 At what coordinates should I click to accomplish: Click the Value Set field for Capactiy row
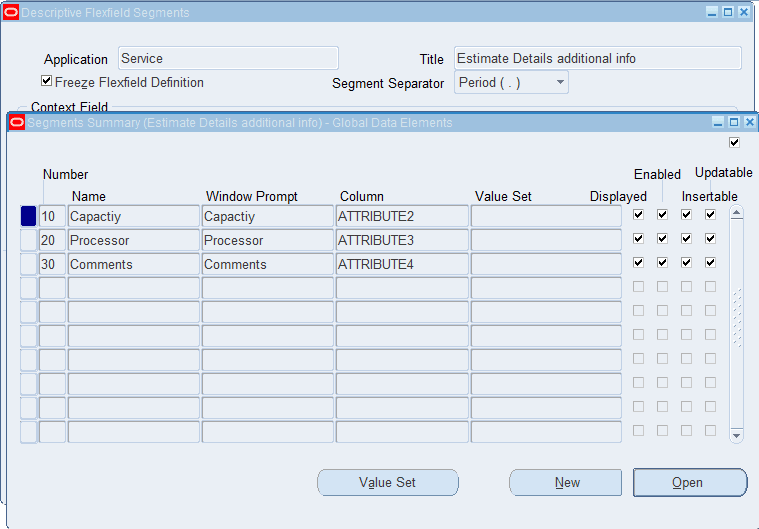pos(546,216)
